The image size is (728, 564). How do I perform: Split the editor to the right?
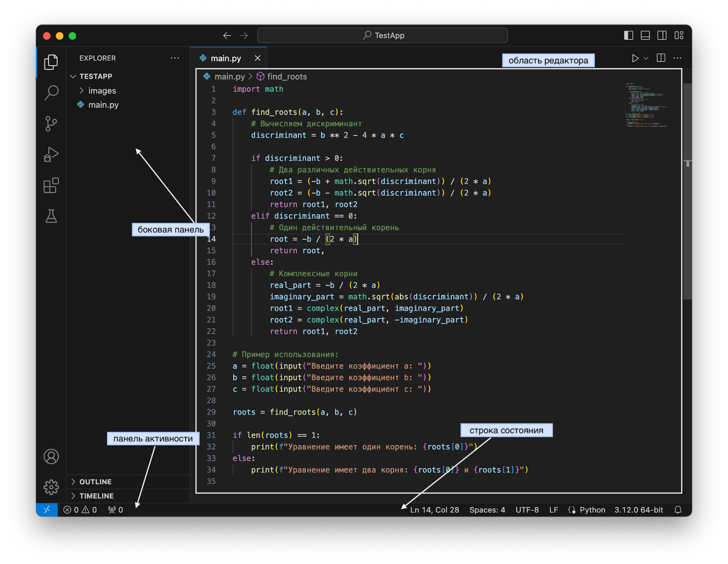(x=661, y=58)
